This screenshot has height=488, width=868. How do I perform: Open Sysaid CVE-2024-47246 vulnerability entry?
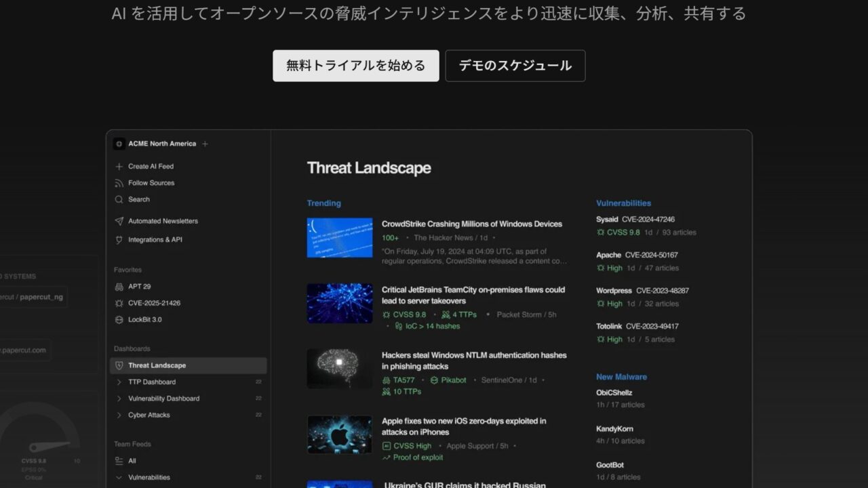pyautogui.click(x=635, y=220)
